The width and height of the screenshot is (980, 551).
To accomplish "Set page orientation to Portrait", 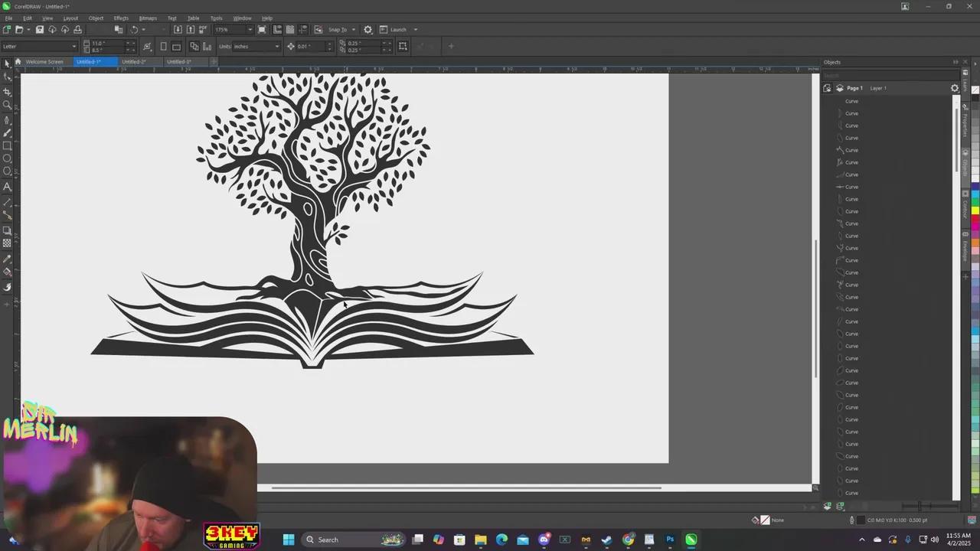I will [163, 47].
